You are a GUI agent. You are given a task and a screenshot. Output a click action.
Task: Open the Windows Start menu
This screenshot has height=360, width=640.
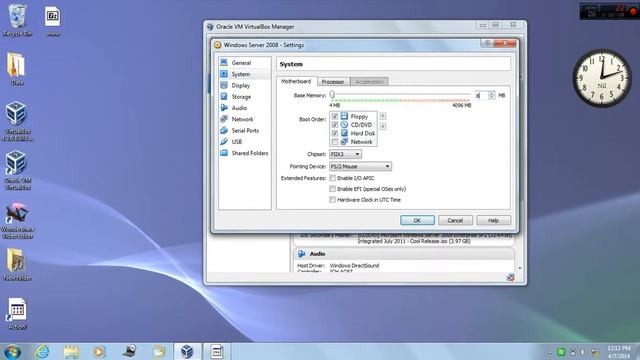pyautogui.click(x=12, y=351)
